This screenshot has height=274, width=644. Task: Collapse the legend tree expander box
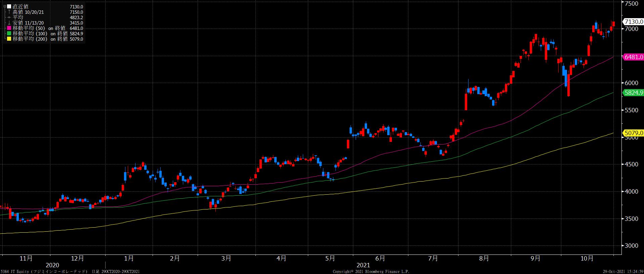point(4,7)
